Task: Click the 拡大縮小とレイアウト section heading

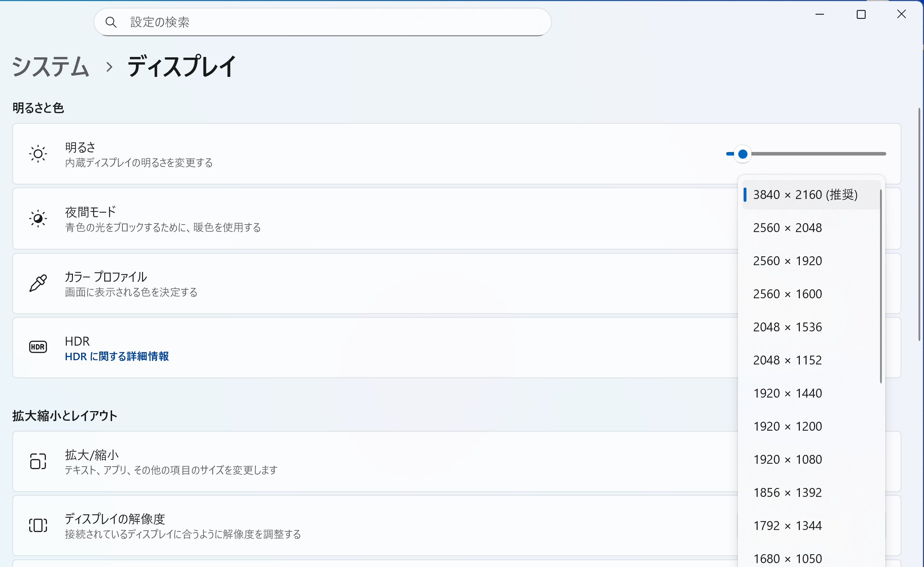Action: [x=65, y=416]
